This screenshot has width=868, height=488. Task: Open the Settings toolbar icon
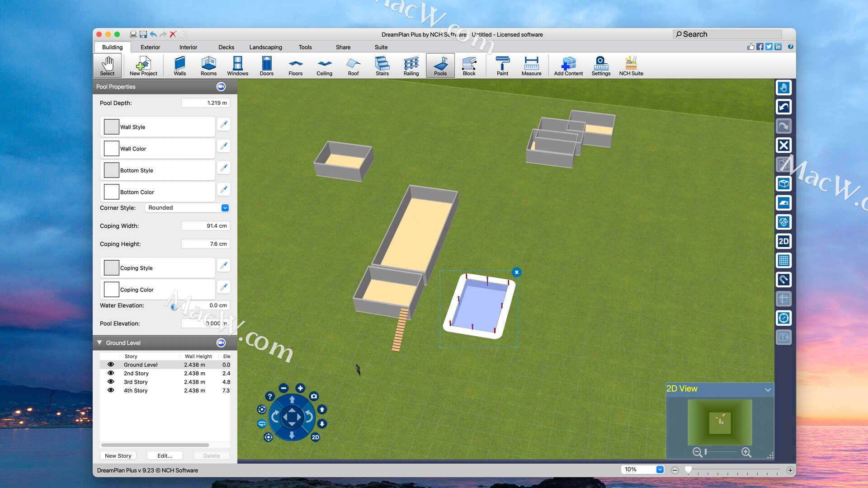coord(601,66)
